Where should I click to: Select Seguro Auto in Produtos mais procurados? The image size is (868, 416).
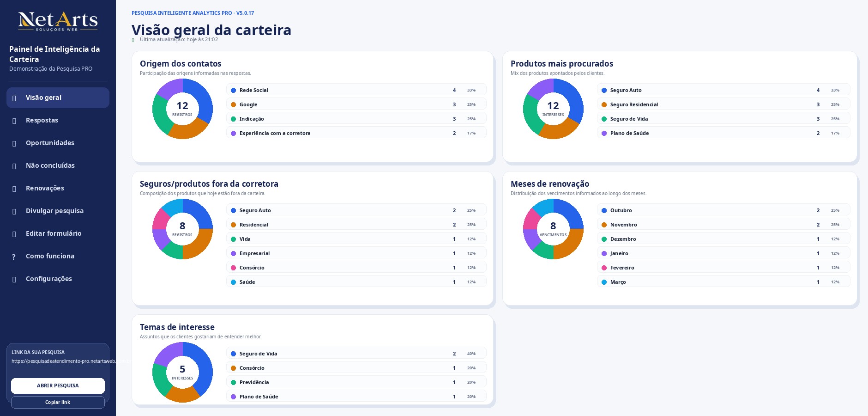coord(723,90)
